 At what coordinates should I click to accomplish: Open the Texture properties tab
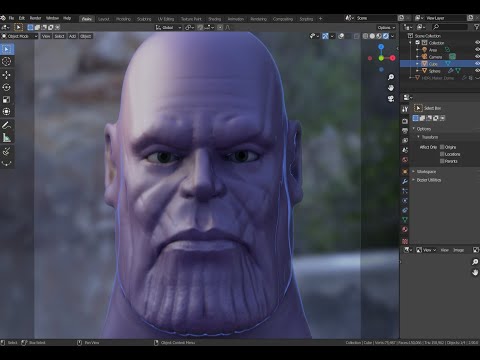coord(405,241)
